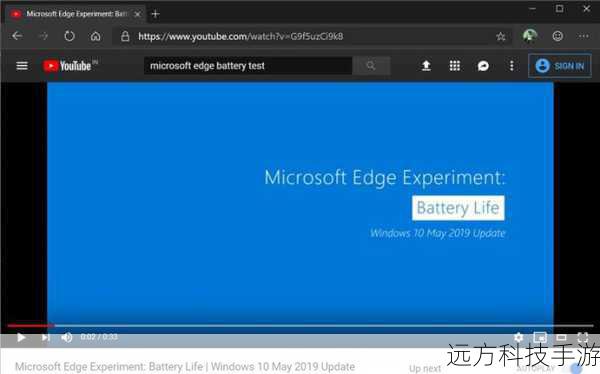Expand browser Settings and more ellipsis
The height and width of the screenshot is (374, 600).
click(584, 36)
